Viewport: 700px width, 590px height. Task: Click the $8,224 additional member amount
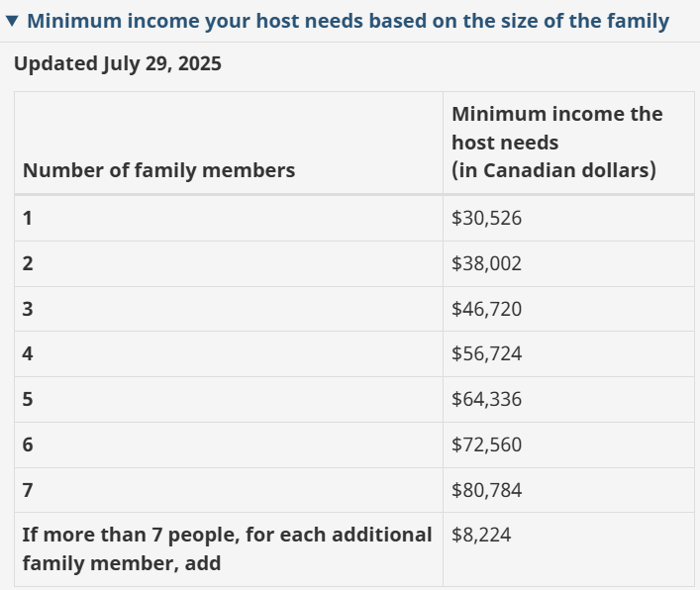481,535
